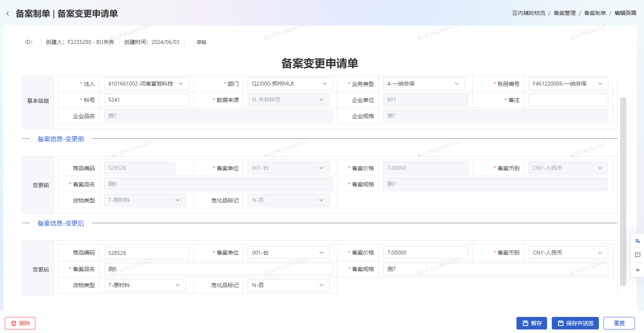Open the 法人 dropdown
Viewport: 644px width, 333px height.
146,84
